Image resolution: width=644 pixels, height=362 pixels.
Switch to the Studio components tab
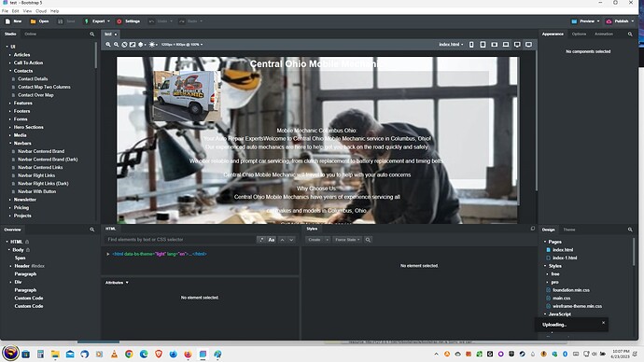pos(10,35)
